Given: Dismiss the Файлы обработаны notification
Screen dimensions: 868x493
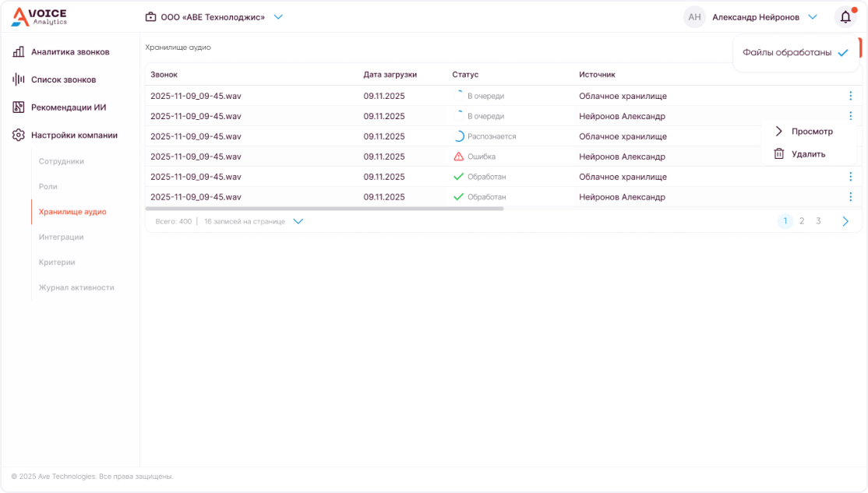Looking at the screenshot, I should tap(842, 53).
